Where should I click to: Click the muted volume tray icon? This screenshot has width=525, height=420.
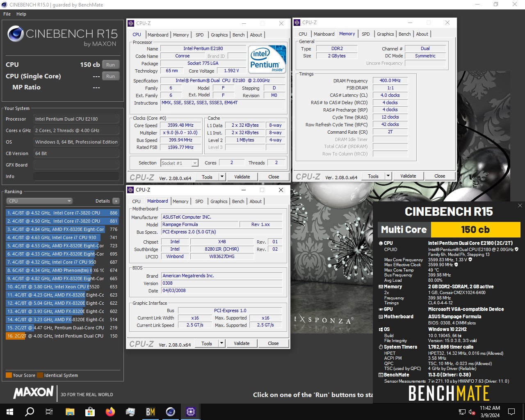(472, 412)
